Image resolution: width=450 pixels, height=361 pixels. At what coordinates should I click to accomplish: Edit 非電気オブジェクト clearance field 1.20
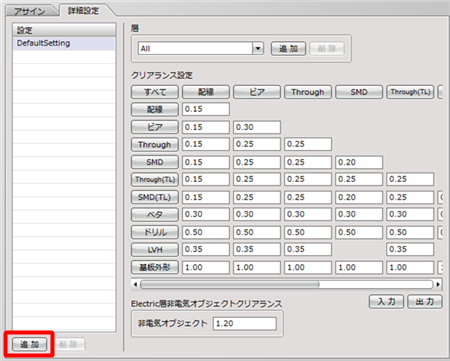[245, 324]
